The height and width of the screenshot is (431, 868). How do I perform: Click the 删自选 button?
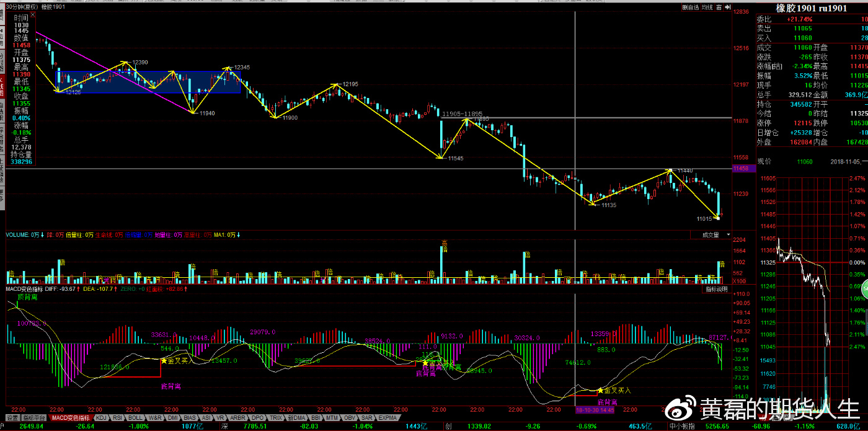(690, 7)
